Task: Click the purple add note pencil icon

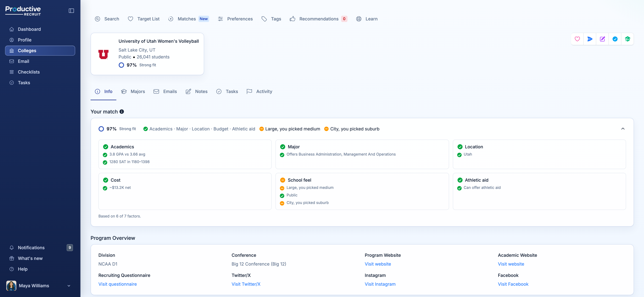Action: coord(602,39)
